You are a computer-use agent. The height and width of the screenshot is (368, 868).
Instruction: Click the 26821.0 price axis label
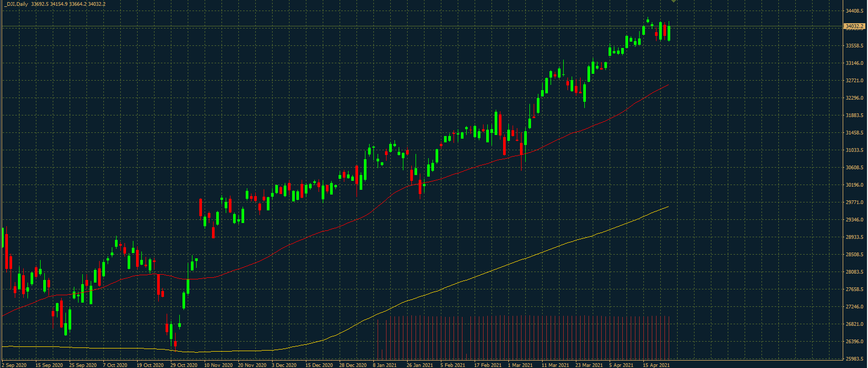click(x=855, y=324)
